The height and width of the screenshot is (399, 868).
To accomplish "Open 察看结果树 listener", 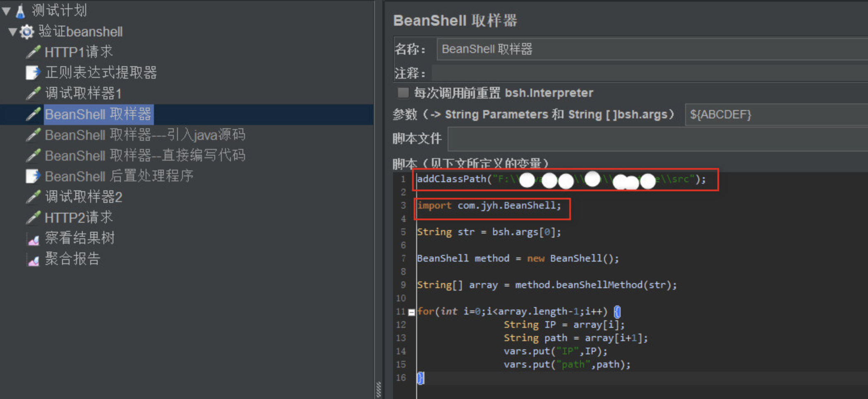I will 80,238.
